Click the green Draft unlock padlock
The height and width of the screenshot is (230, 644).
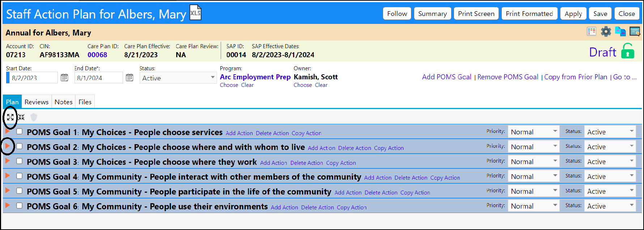coord(628,51)
